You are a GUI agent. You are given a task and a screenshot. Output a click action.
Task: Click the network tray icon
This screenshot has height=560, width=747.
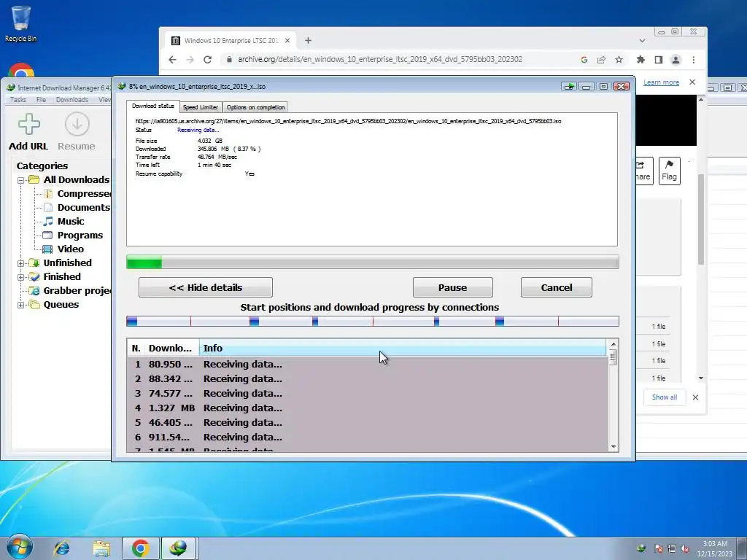(x=672, y=548)
